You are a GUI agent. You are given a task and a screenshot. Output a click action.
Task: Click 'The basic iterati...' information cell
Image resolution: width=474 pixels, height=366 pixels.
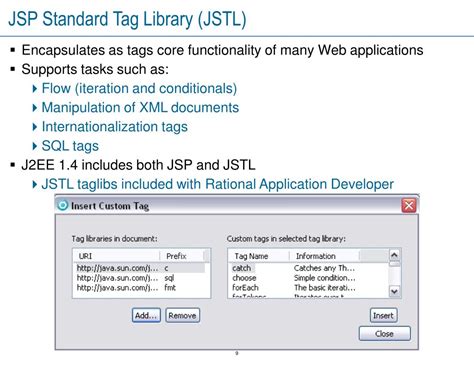(324, 287)
